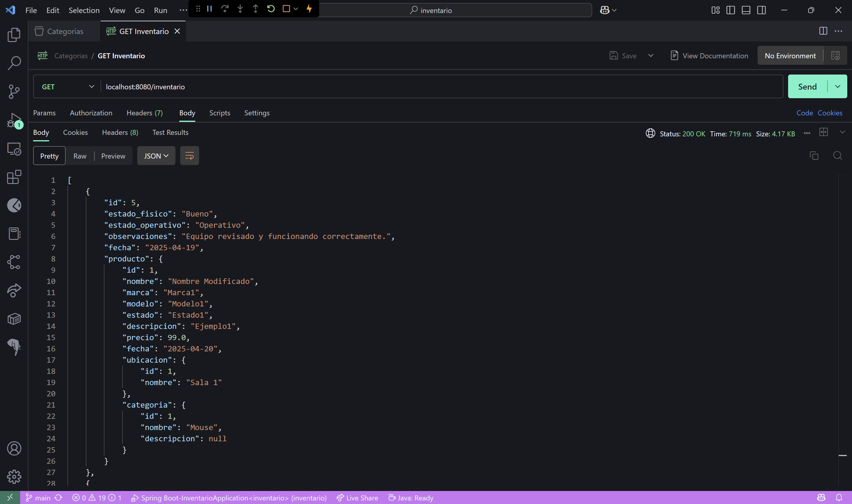Expand the JSON format dropdown
This screenshot has width=852, height=504.
coord(156,156)
